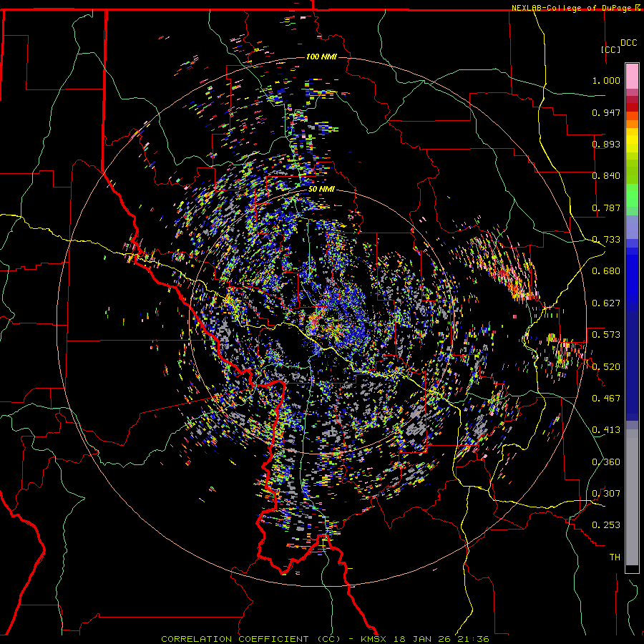
Task: Click the 0.840 color scale value
Action: (x=606, y=176)
